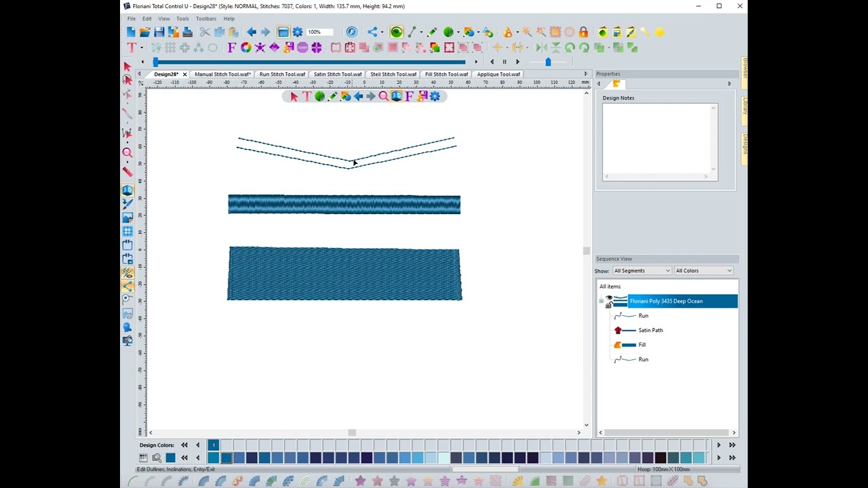This screenshot has width=868, height=488.
Task: Select design color swatch number 1
Action: [x=213, y=445]
